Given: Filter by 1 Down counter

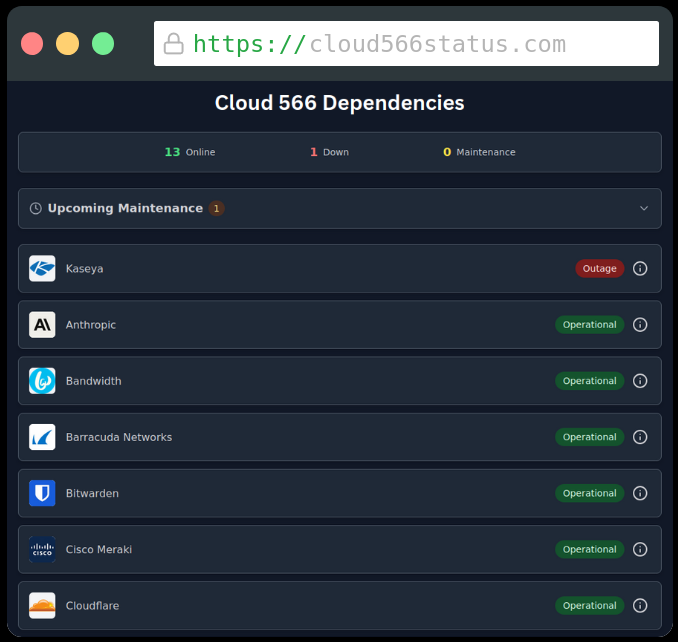Looking at the screenshot, I should tap(329, 152).
